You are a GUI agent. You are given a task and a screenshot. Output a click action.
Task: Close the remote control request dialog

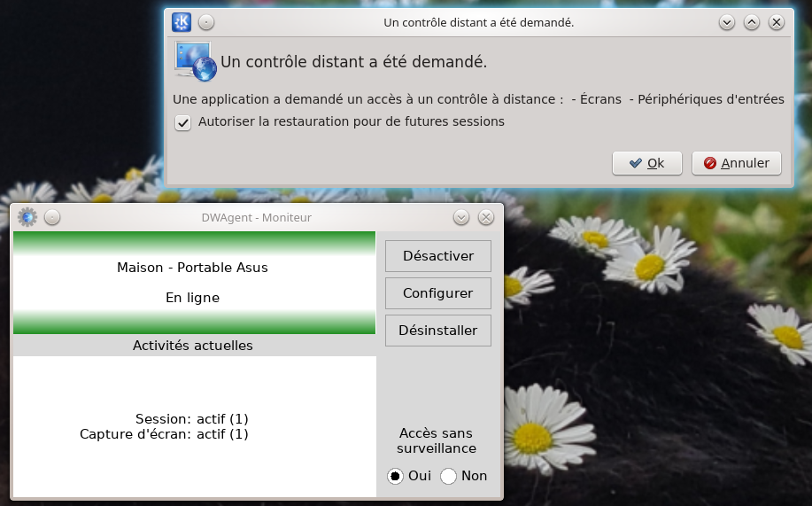777,22
